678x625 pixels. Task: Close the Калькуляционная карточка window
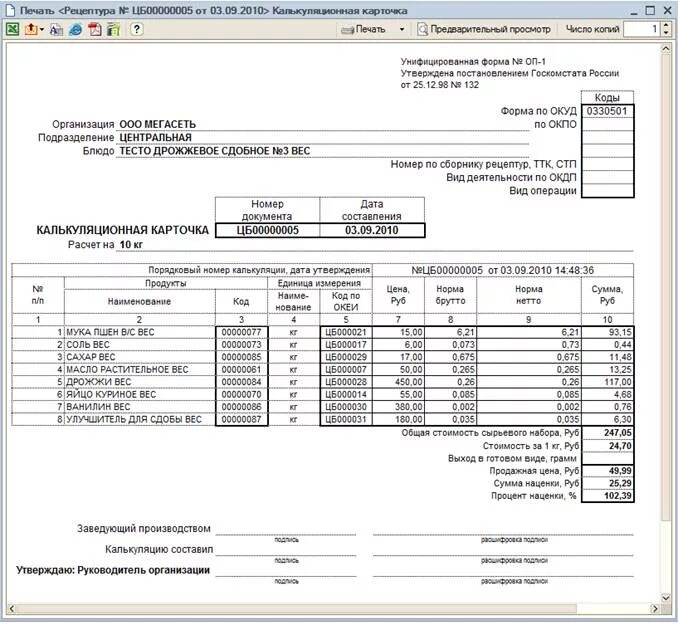coord(667,10)
